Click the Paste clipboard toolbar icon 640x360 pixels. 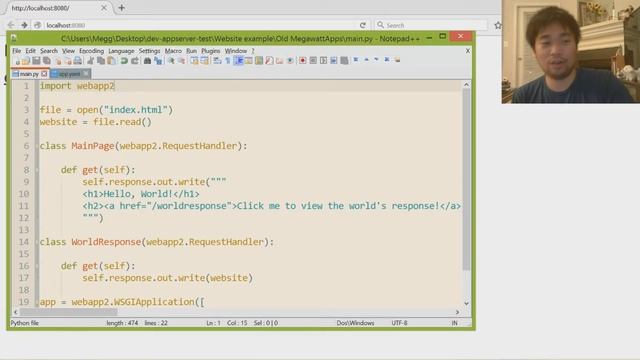click(x=111, y=61)
